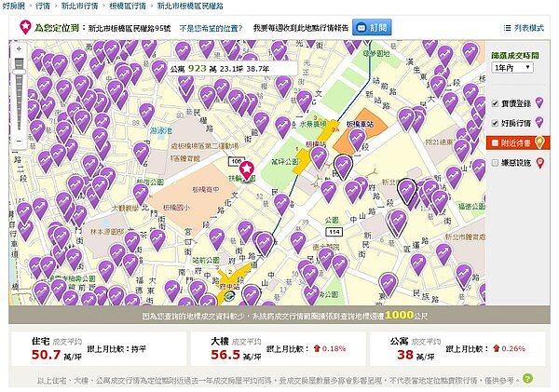Click the 0.18% increase value
The image size is (559, 392).
(334, 348)
